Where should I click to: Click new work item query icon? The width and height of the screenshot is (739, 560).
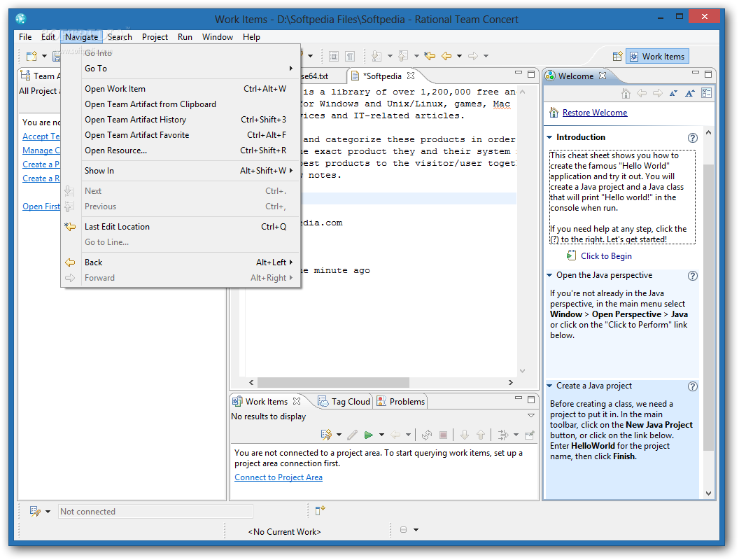click(326, 435)
